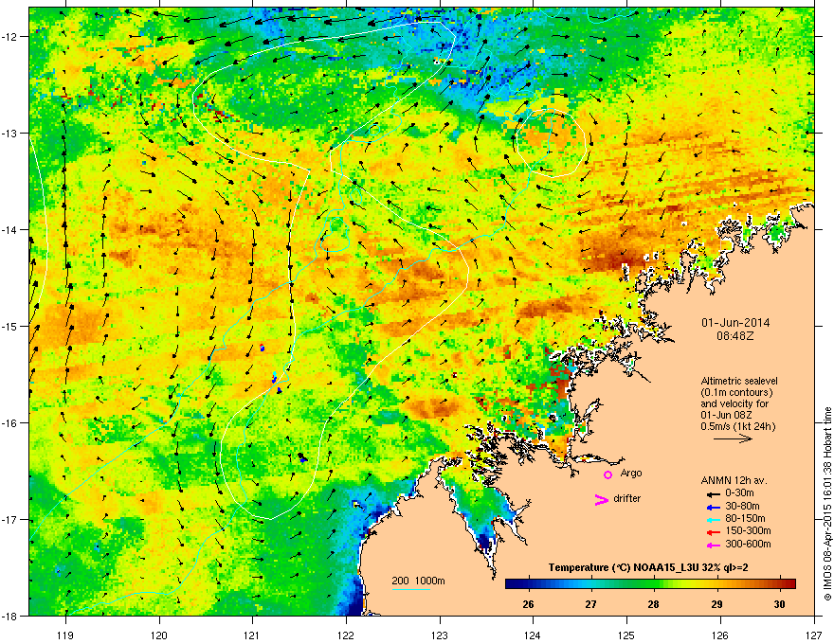Click the 'drifter' legend label
The height and width of the screenshot is (644, 834).
click(627, 498)
